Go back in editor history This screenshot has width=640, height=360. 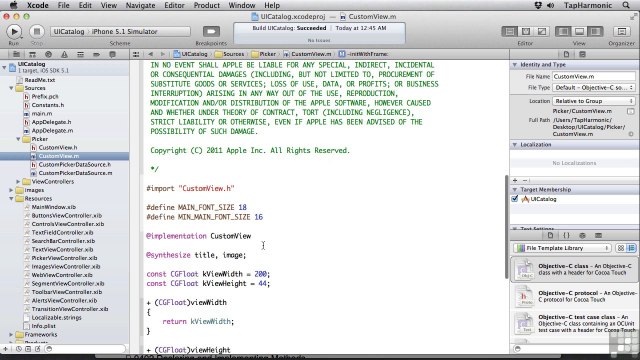click(x=150, y=54)
